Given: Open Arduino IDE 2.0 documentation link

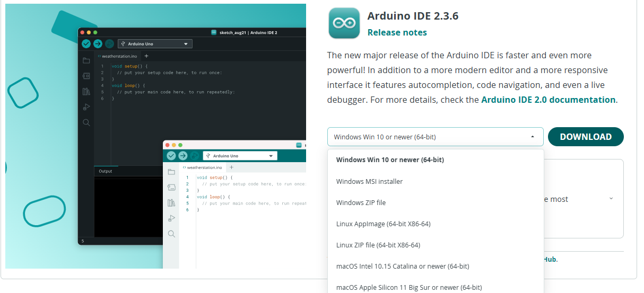Looking at the screenshot, I should [549, 100].
